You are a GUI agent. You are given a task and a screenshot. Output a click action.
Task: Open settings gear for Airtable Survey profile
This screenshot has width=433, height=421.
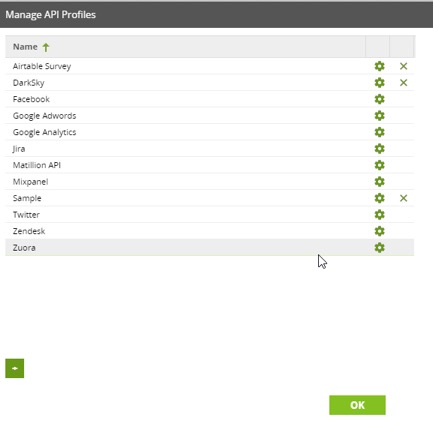tap(379, 66)
